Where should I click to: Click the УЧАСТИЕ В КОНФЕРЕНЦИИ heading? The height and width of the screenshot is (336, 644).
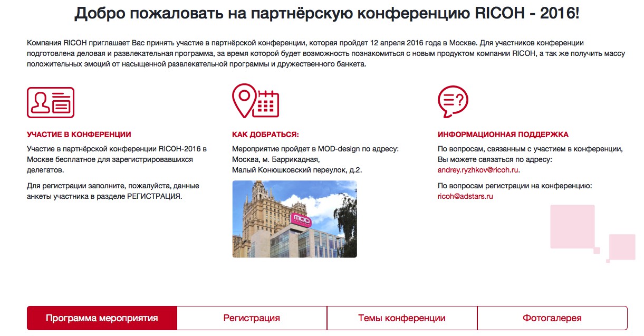pyautogui.click(x=79, y=135)
